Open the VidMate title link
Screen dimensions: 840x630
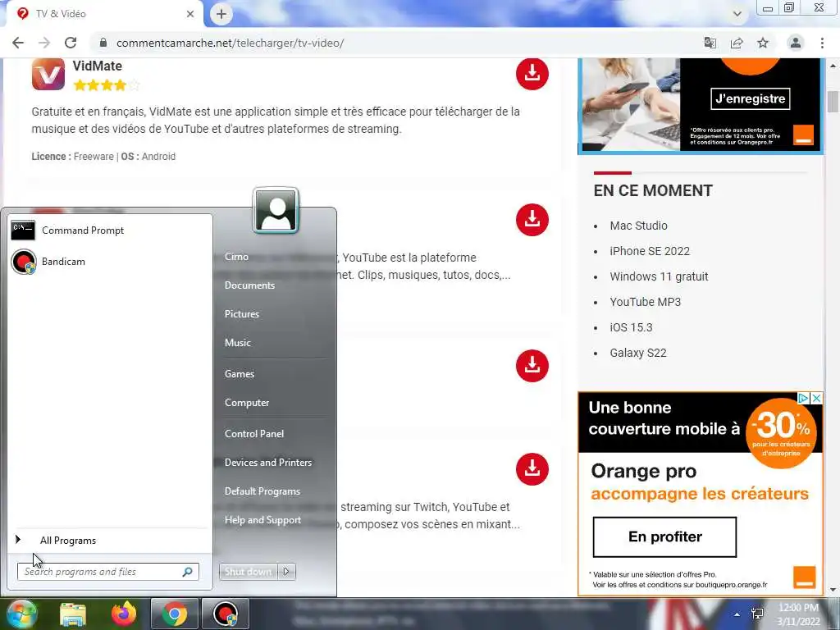coord(97,66)
